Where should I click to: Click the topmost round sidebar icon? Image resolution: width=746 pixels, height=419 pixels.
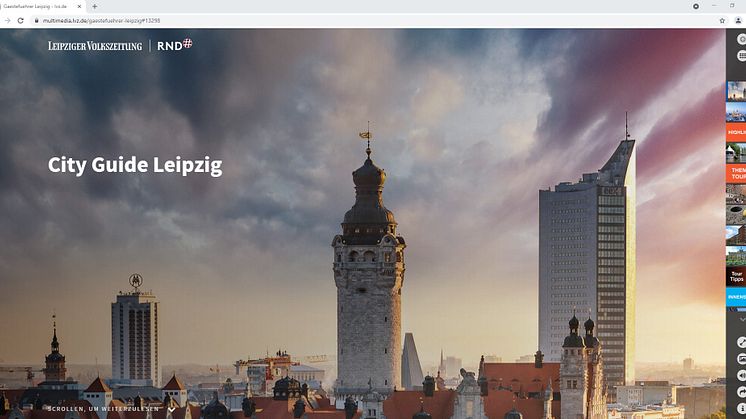741,39
